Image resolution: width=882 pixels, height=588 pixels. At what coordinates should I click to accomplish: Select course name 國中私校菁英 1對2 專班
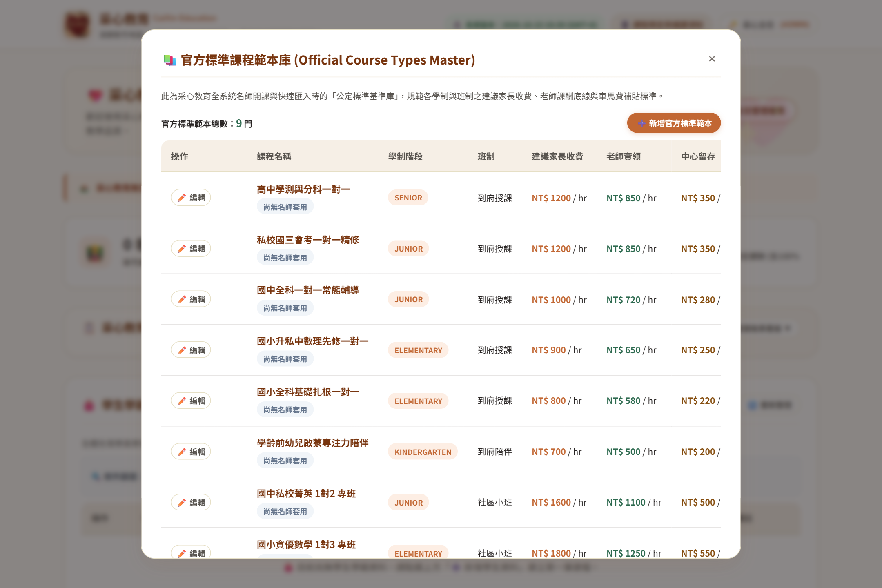[x=306, y=494]
